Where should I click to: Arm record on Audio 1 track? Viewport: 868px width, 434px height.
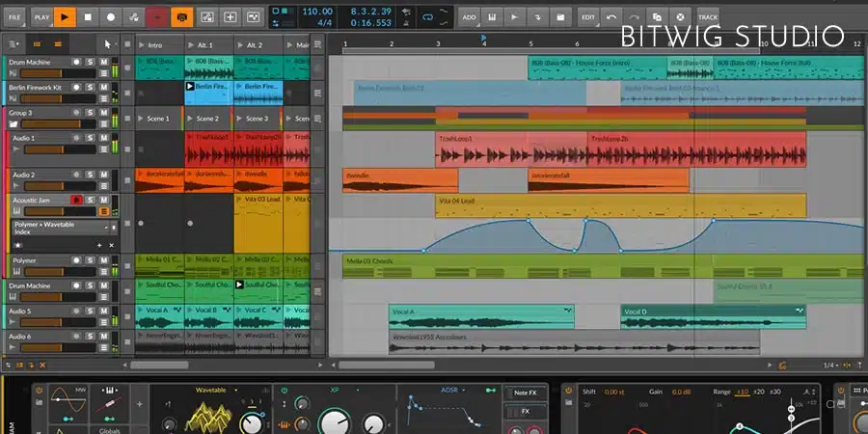(76, 138)
